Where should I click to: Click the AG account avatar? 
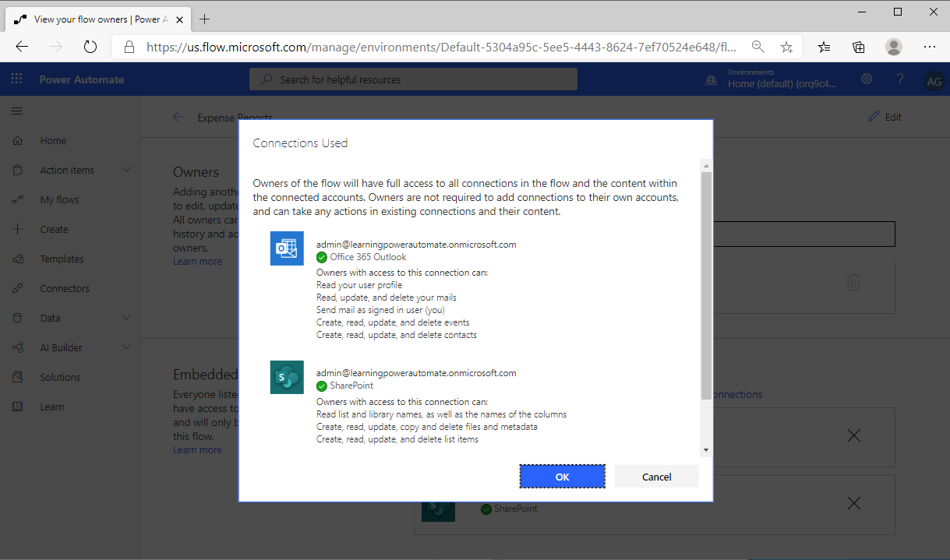point(934,79)
